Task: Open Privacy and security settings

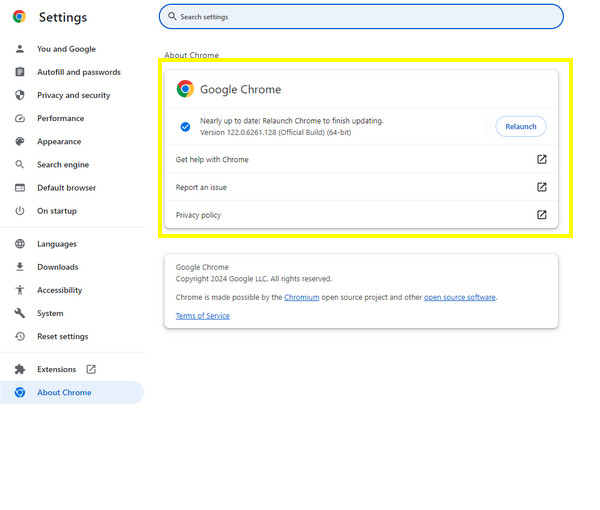Action: [x=72, y=95]
